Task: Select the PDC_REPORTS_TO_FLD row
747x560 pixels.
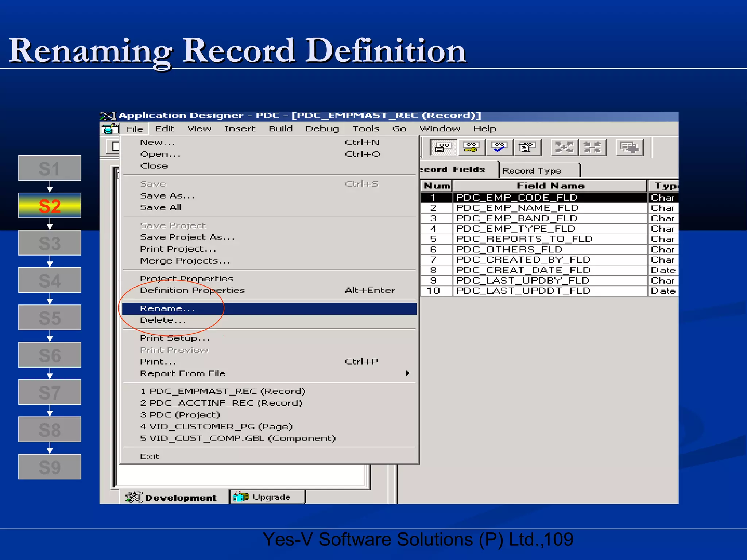Action: pyautogui.click(x=549, y=239)
